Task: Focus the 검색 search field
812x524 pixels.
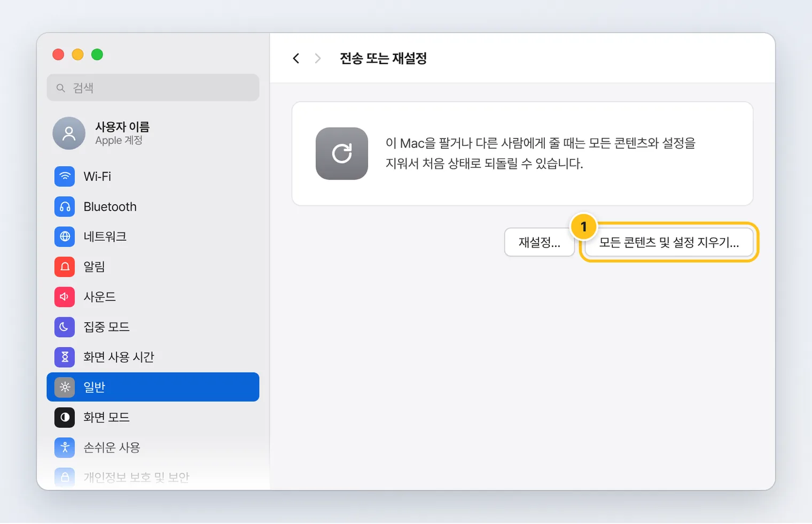Action: click(153, 88)
